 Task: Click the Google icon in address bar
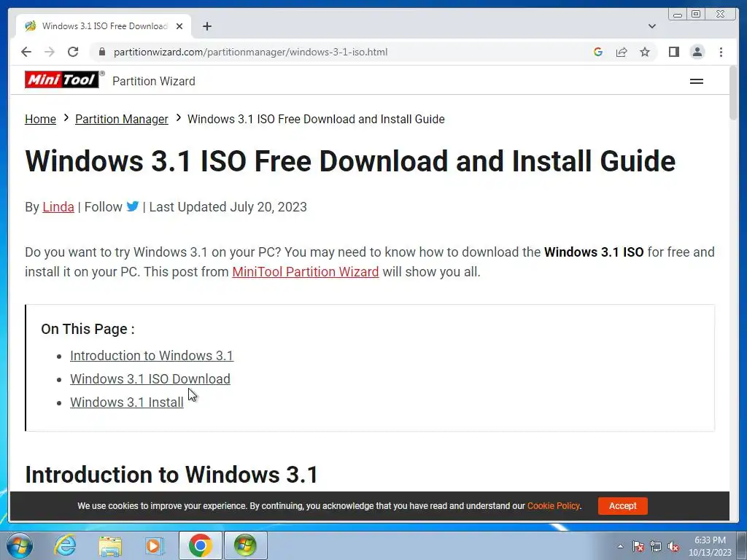[598, 52]
